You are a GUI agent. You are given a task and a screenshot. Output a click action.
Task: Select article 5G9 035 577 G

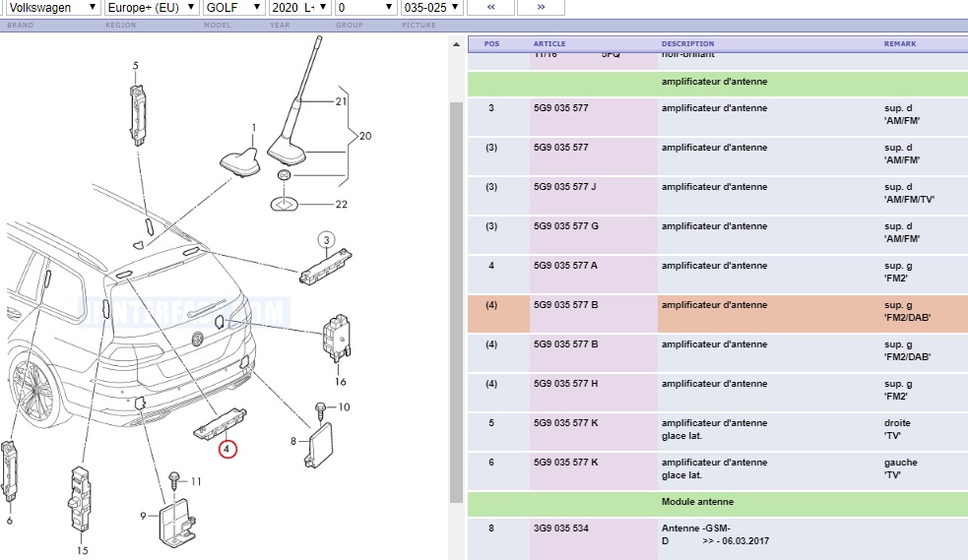coord(566,226)
